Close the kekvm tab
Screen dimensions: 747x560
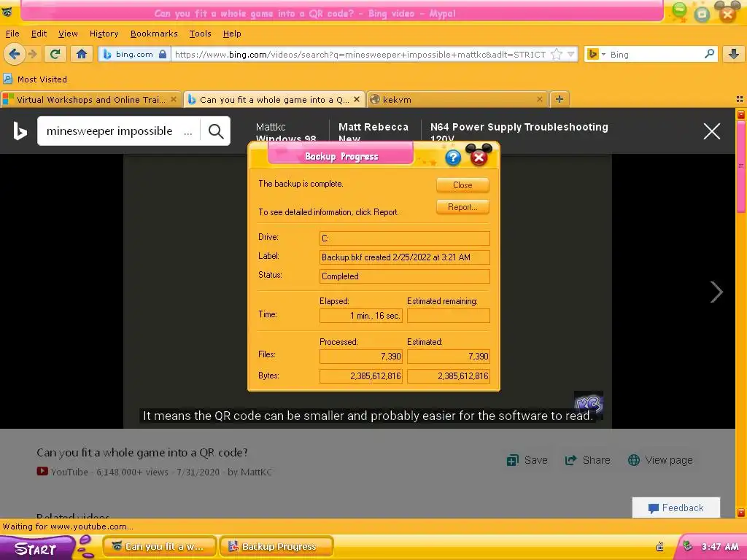(x=539, y=99)
